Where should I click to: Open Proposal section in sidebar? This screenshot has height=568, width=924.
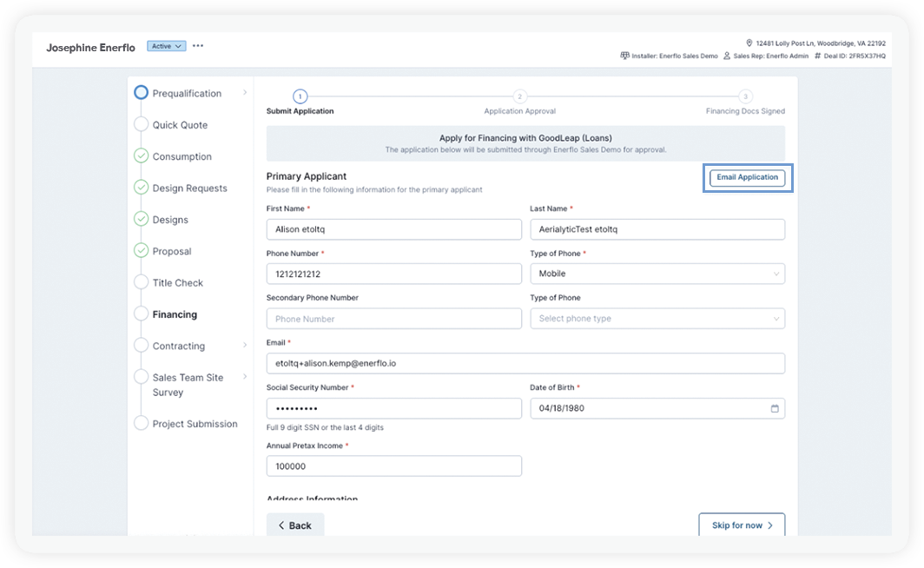point(172,251)
